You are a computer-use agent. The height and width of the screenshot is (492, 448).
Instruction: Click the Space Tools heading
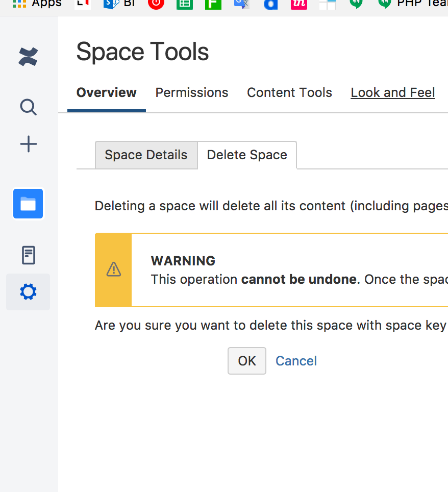142,52
